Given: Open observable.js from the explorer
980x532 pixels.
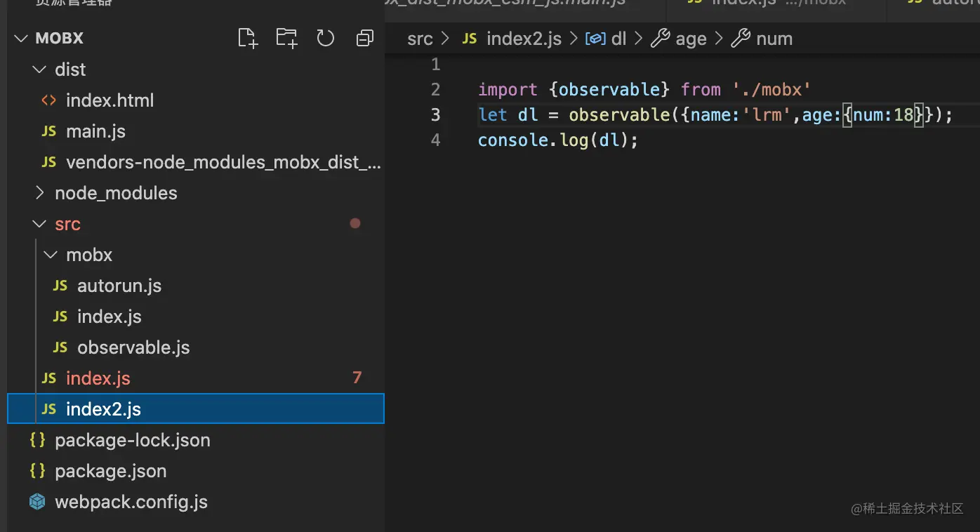Looking at the screenshot, I should tap(133, 347).
